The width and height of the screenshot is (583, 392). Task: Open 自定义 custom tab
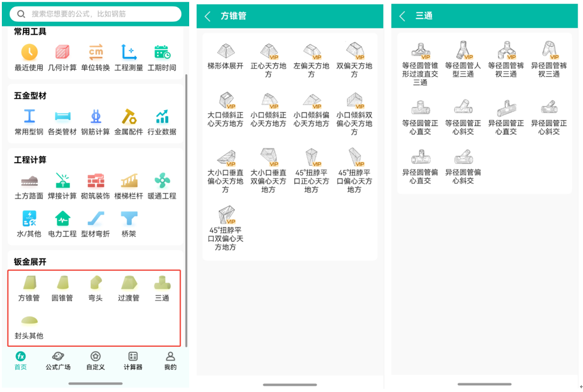(95, 360)
